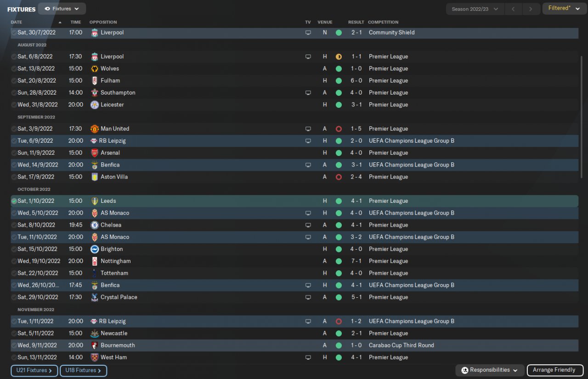Click the Arrange Friendly button

coord(554,370)
